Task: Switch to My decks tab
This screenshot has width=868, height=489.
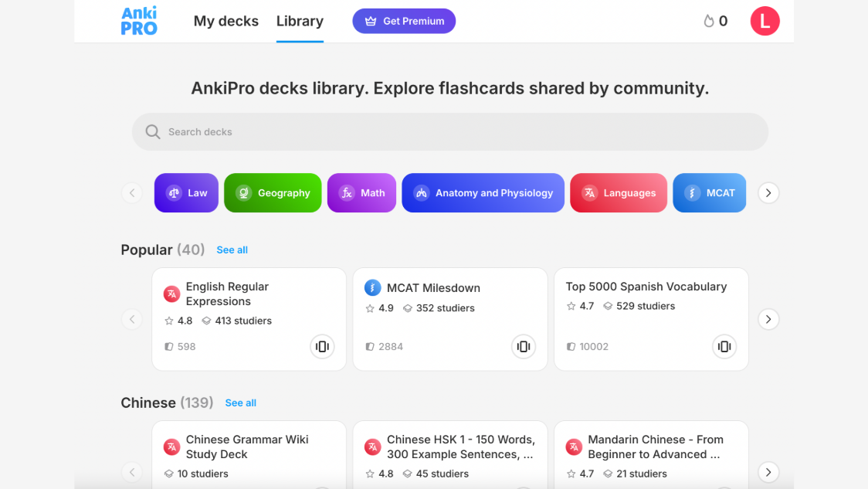Action: (225, 21)
